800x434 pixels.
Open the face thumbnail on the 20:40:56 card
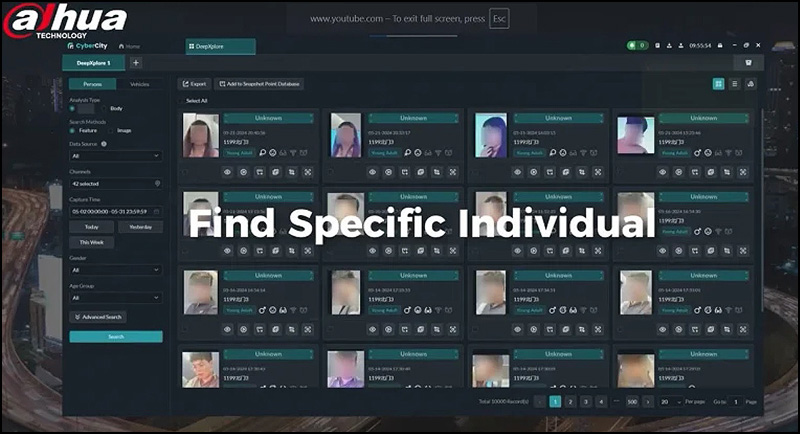pos(201,135)
